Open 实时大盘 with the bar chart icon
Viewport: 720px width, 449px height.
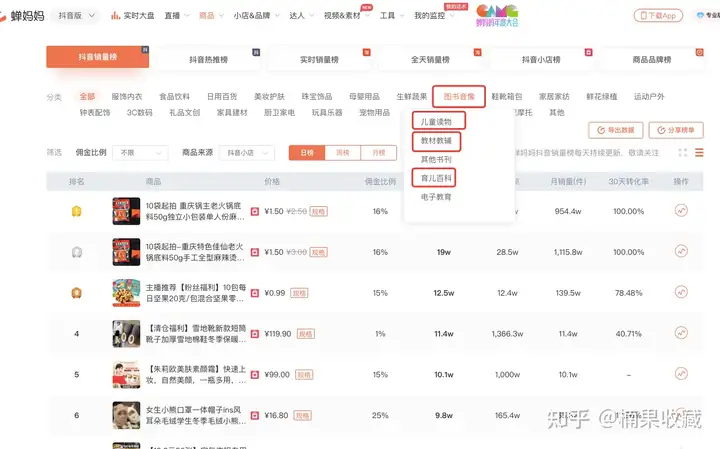[132, 16]
